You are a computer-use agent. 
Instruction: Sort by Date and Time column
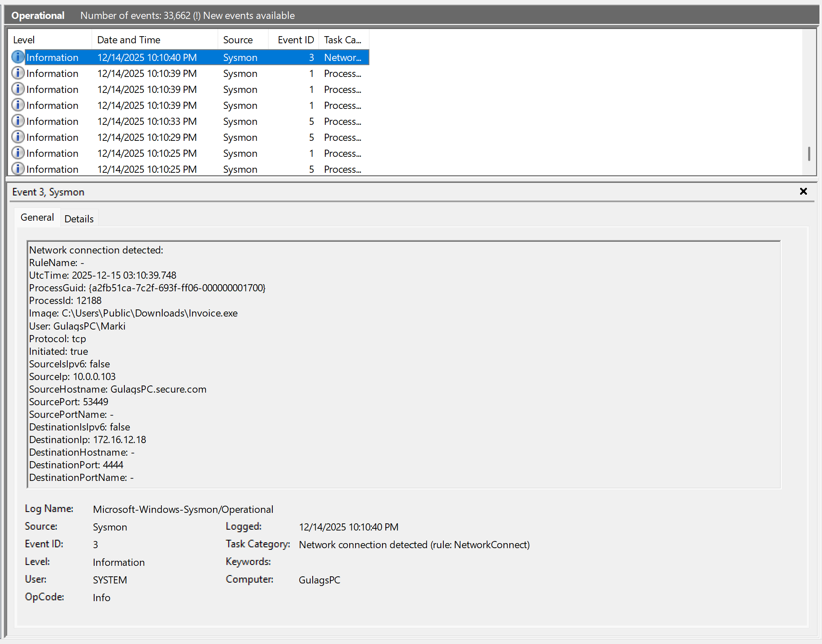coord(154,40)
